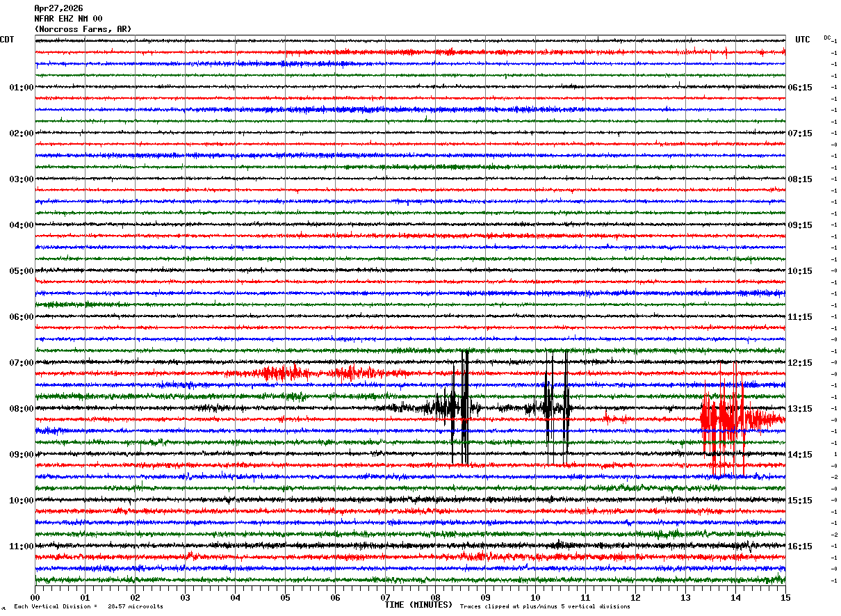This screenshot has height=616, width=841.
Task: Click minute 01 on the time axis
Action: point(85,597)
